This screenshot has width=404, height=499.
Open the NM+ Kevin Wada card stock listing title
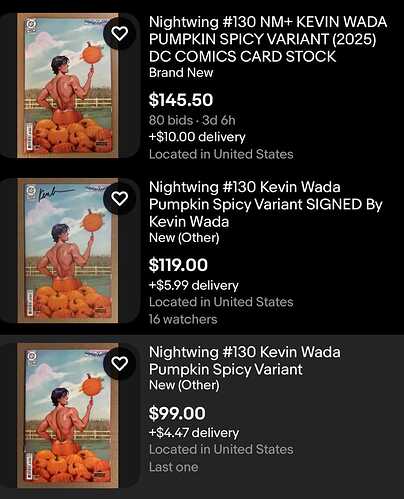pos(268,39)
